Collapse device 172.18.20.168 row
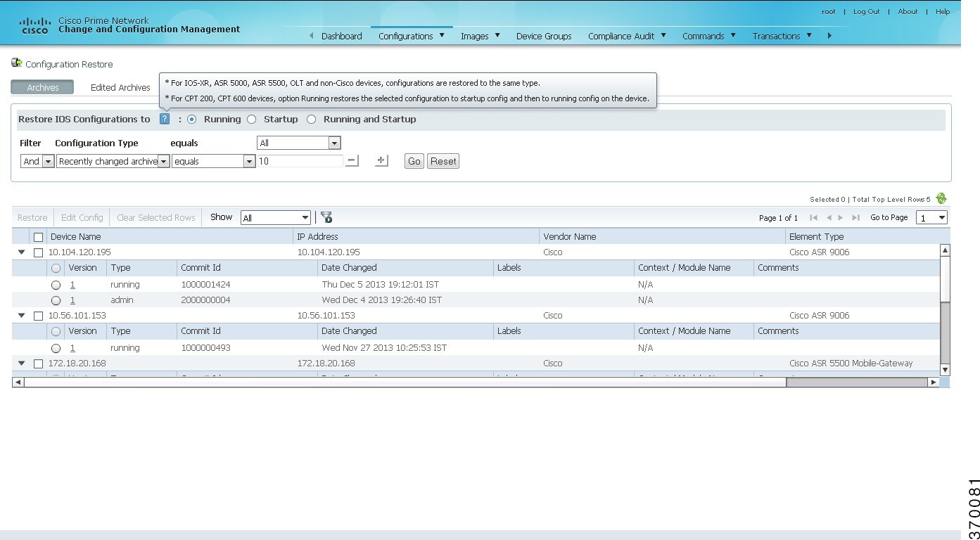This screenshot has height=540, width=980. click(21, 364)
